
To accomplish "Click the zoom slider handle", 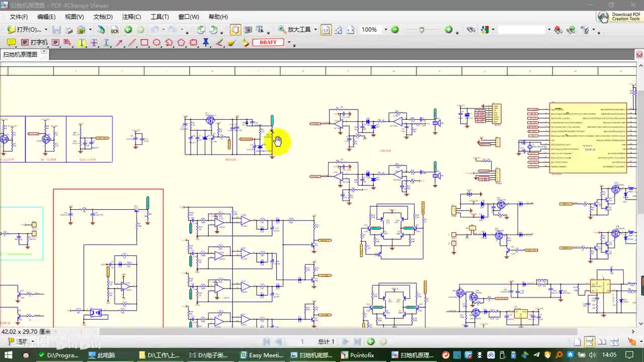I will pos(422,30).
